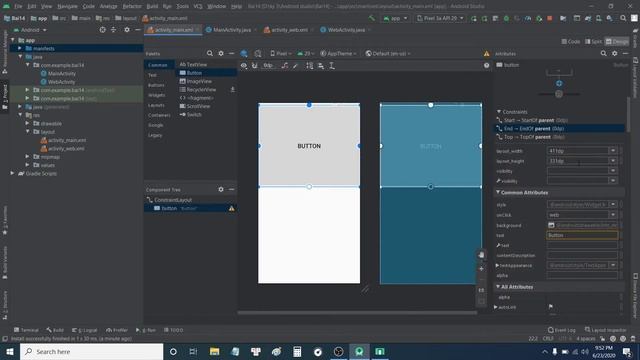Click the Pack icon in design toolbar
Screen dimensions: 640x360
[310, 66]
